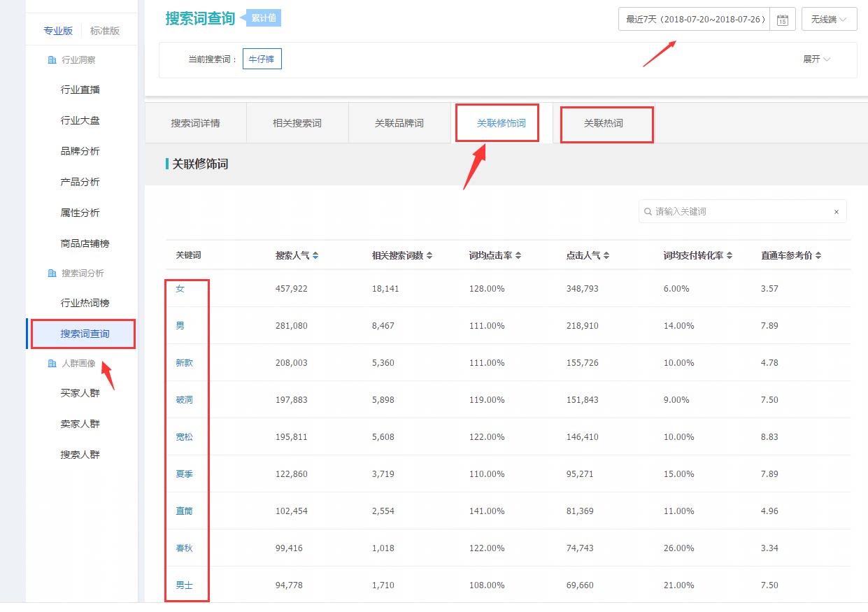Open keyword link 夏季
The width and height of the screenshot is (868, 612).
pos(184,474)
